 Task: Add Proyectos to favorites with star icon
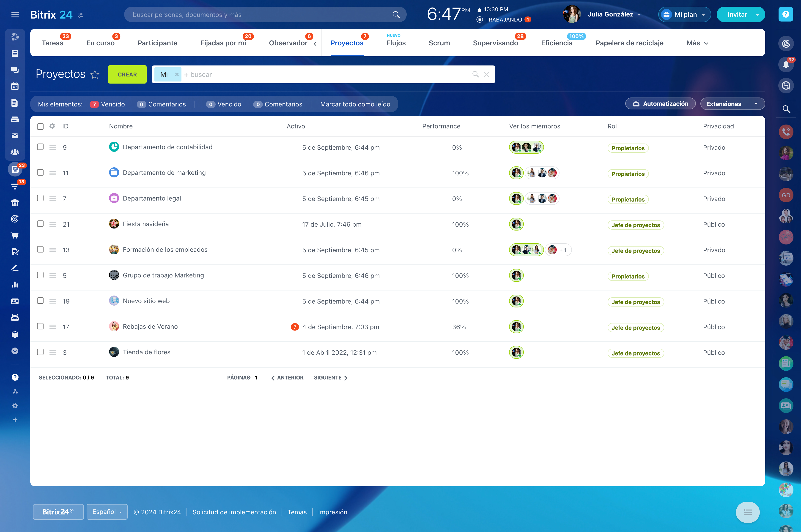click(95, 74)
